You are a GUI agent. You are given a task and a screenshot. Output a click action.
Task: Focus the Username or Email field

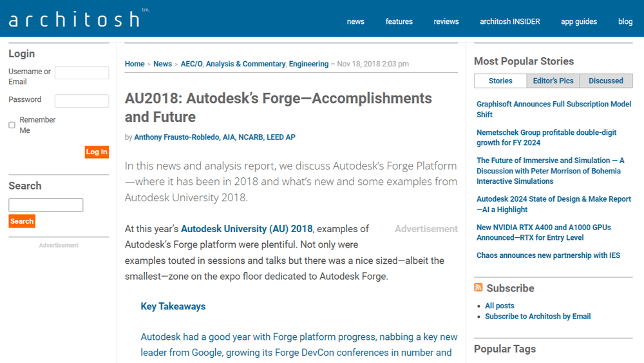82,73
